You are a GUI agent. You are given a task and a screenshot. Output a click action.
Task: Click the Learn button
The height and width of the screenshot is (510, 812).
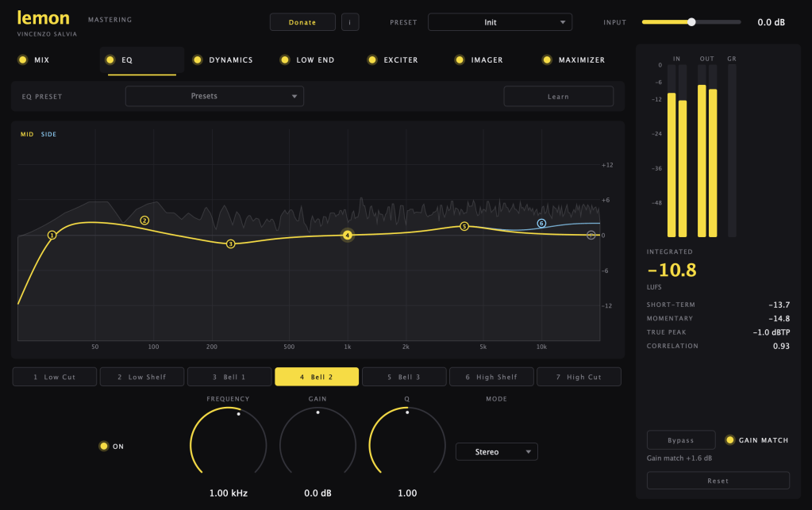coord(558,96)
